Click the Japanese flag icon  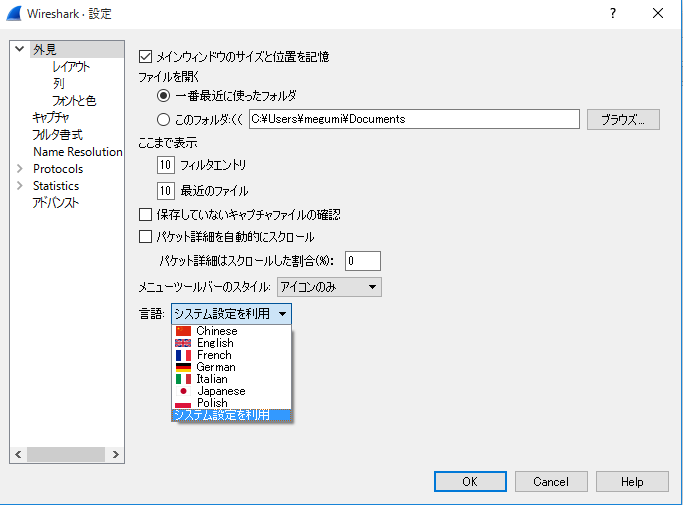tap(183, 391)
